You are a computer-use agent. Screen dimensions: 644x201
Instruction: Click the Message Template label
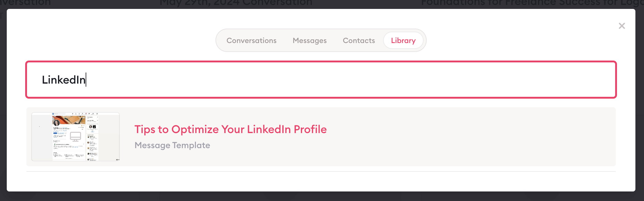pos(172,145)
